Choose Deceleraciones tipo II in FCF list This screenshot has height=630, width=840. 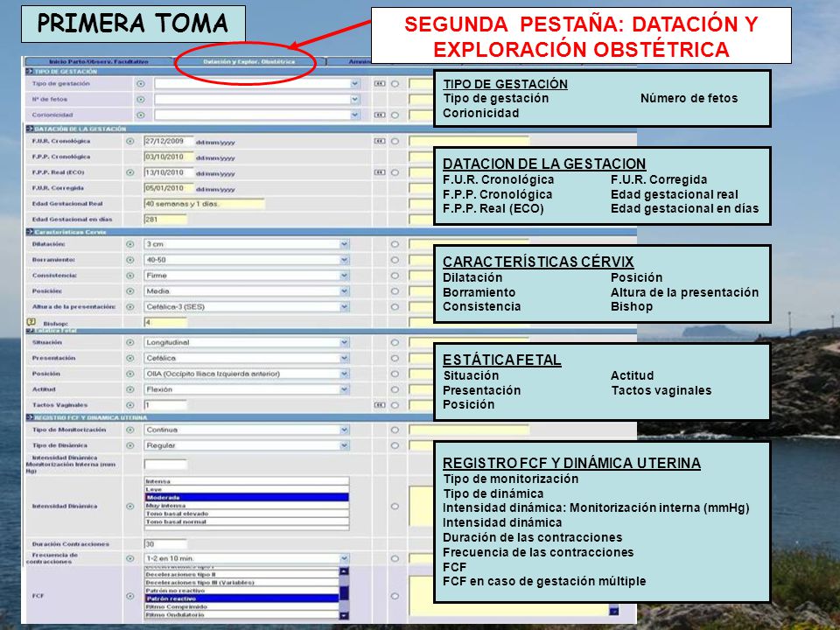pyautogui.click(x=241, y=574)
